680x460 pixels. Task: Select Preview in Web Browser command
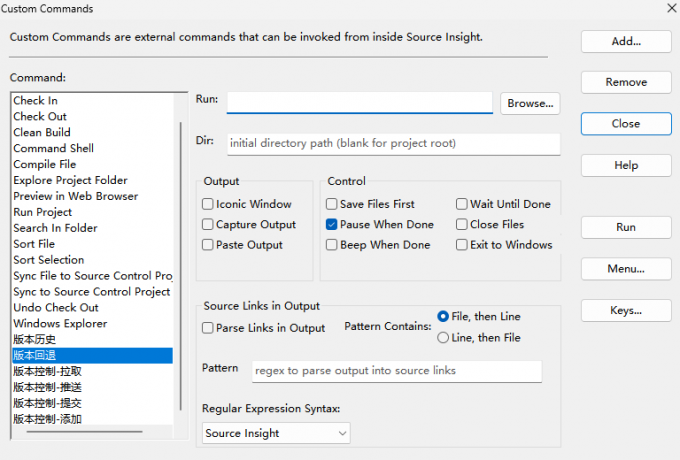click(x=76, y=196)
